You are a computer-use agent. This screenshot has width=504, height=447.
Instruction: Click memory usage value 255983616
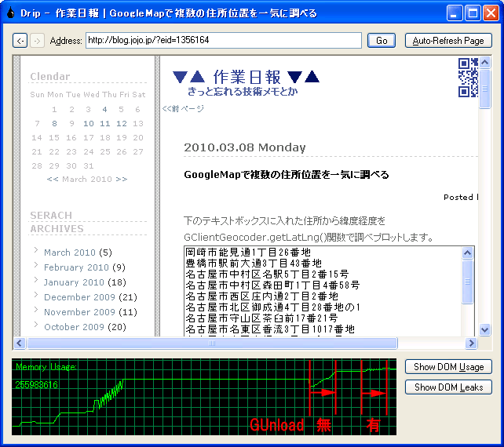[x=36, y=384]
